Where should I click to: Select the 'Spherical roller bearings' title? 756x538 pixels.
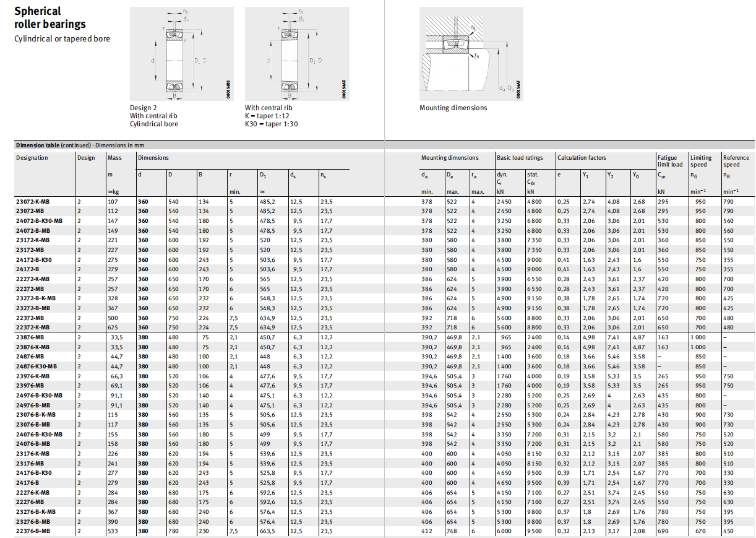coord(50,17)
